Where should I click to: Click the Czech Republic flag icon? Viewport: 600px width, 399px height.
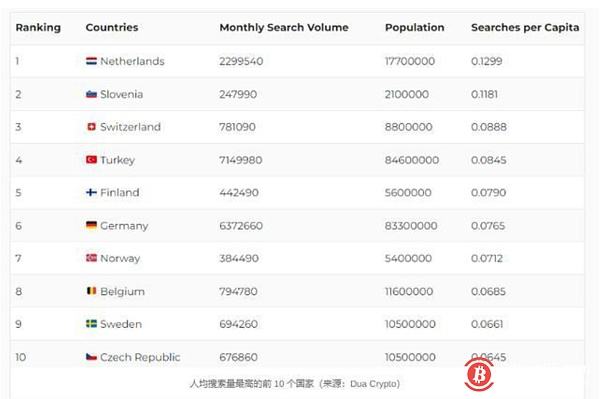point(91,357)
